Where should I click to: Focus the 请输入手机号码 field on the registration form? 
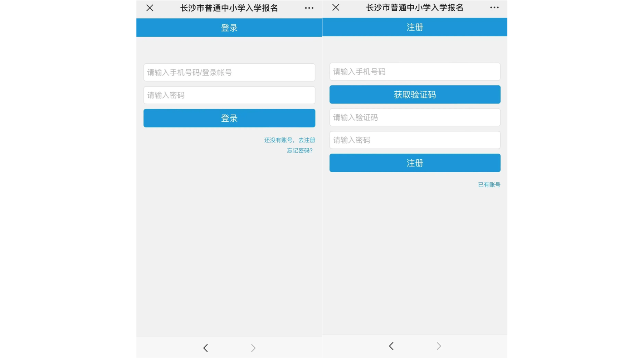(415, 72)
